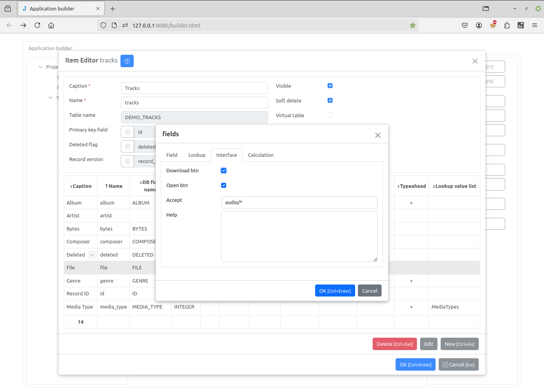Reload the page using the refresh icon
This screenshot has width=544, height=392.
point(37,25)
